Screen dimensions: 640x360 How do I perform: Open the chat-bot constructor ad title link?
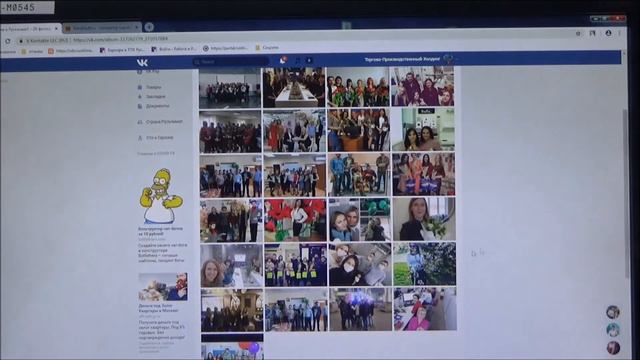(160, 231)
